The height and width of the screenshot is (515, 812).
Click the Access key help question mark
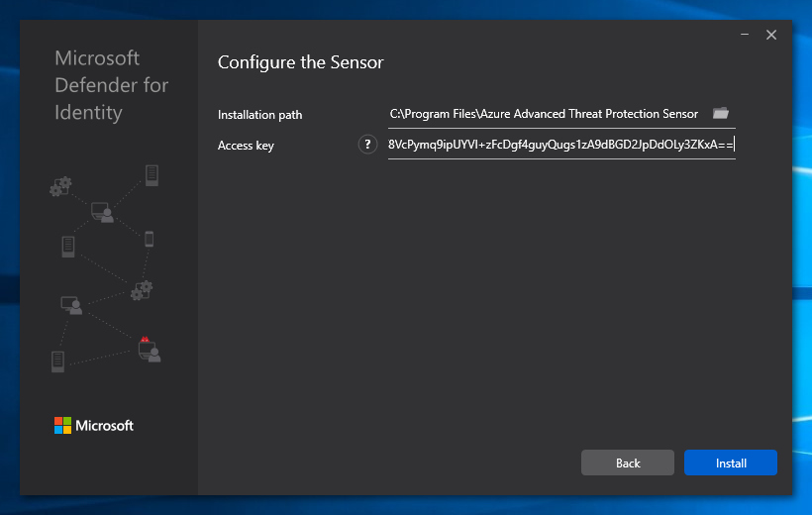(367, 145)
